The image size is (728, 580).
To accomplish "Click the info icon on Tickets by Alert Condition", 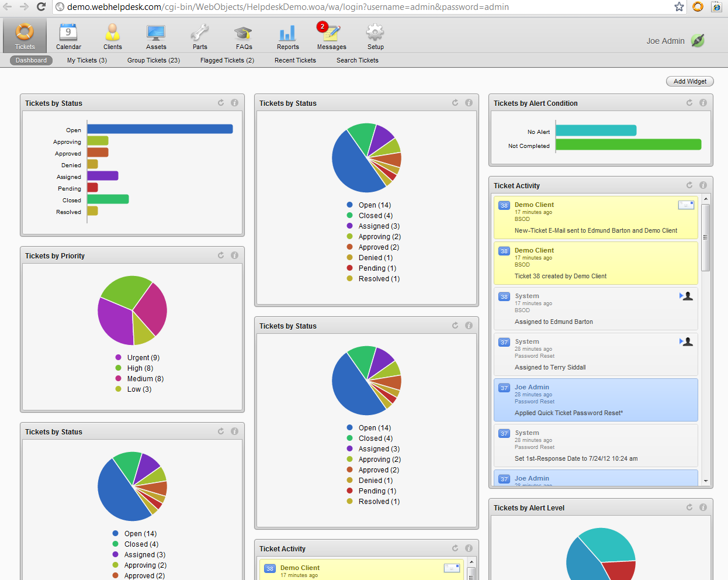I will pos(703,102).
